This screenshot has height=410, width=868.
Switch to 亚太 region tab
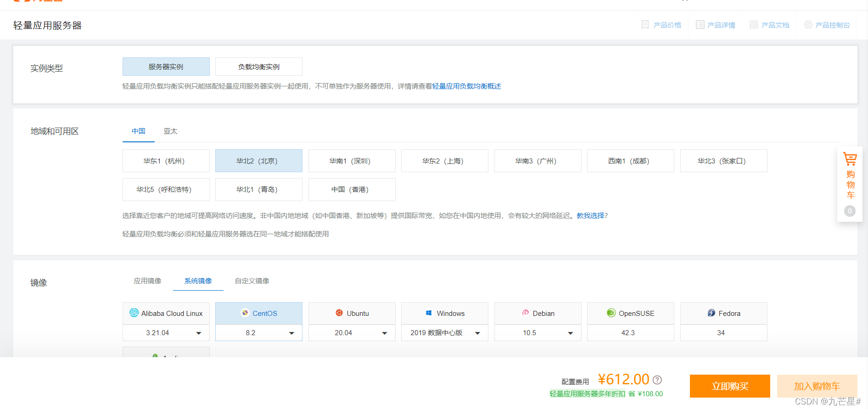pyautogui.click(x=171, y=131)
